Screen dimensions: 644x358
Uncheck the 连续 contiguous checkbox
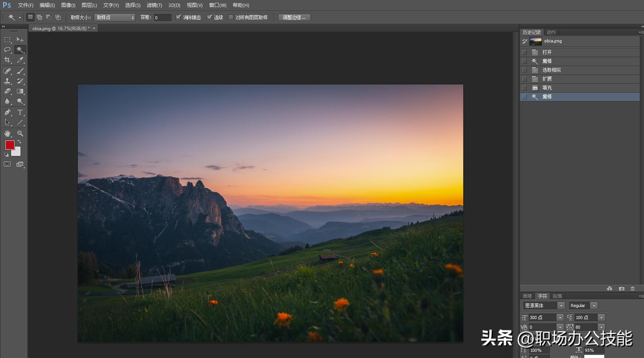pos(210,17)
